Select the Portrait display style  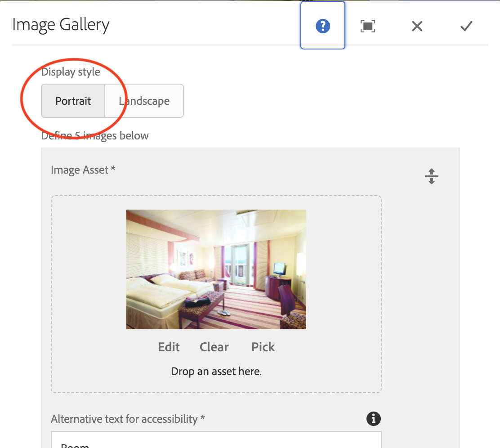[73, 101]
